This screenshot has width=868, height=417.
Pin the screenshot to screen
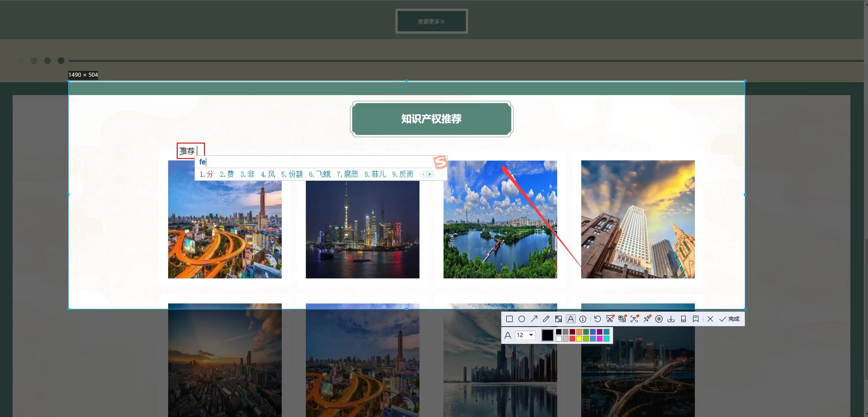click(x=647, y=319)
